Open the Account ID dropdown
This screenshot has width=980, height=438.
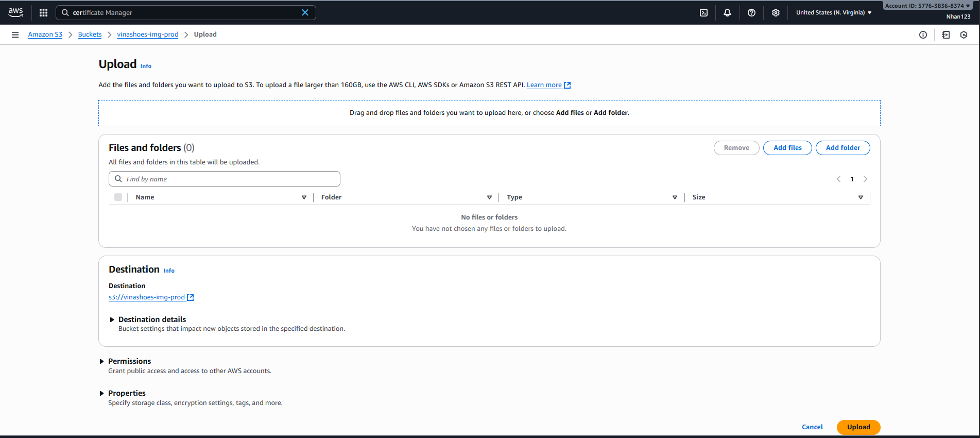tap(927, 6)
